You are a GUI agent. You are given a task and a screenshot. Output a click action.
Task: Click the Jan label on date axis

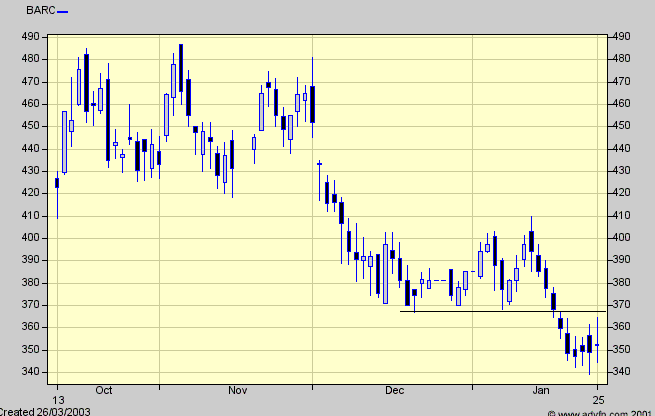(x=540, y=391)
